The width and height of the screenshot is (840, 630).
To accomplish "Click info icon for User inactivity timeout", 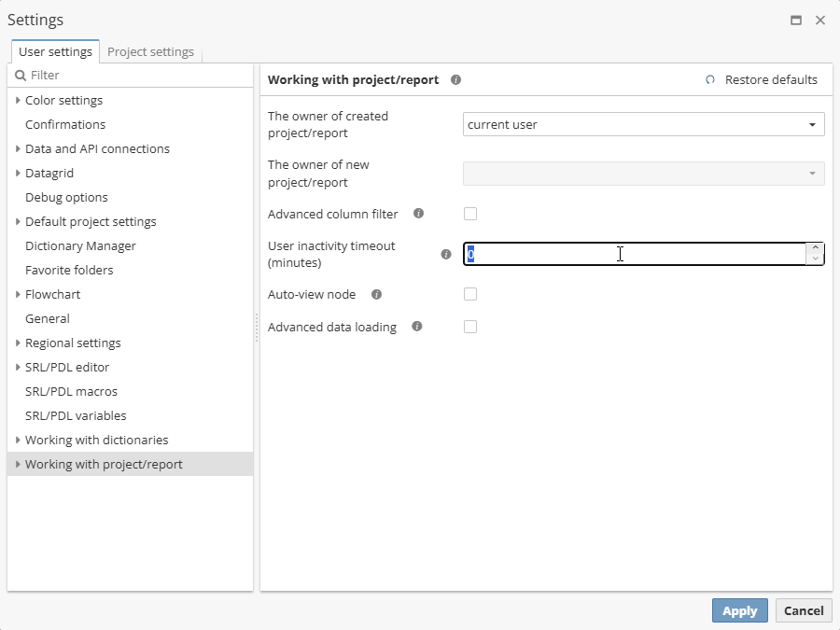I will (x=446, y=254).
